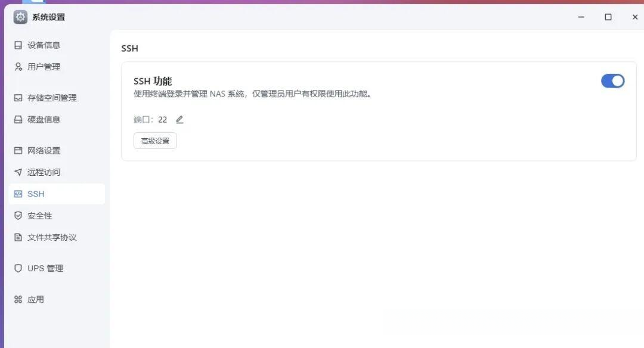Select 存储空间管理 in the sidebar
Viewport: 644px width, 348px height.
52,98
